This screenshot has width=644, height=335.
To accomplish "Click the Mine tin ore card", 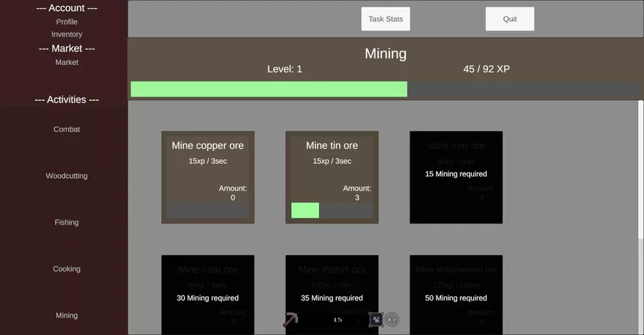I will (332, 177).
